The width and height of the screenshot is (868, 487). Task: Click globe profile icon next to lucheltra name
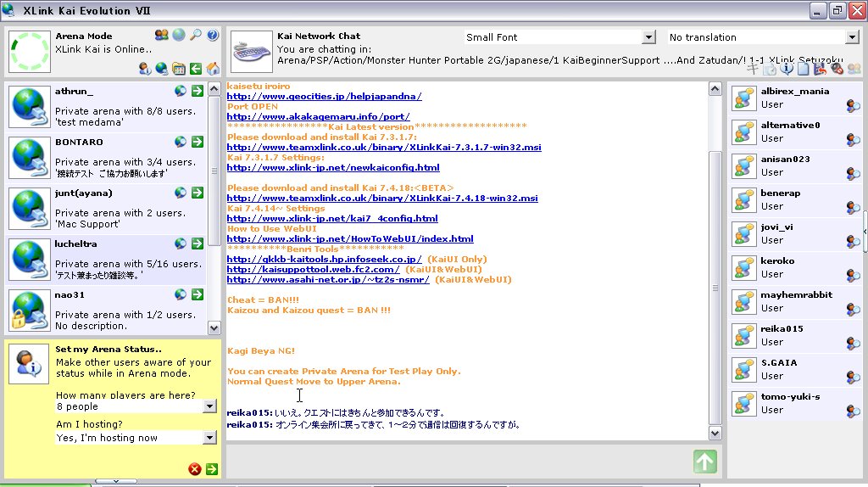[181, 243]
